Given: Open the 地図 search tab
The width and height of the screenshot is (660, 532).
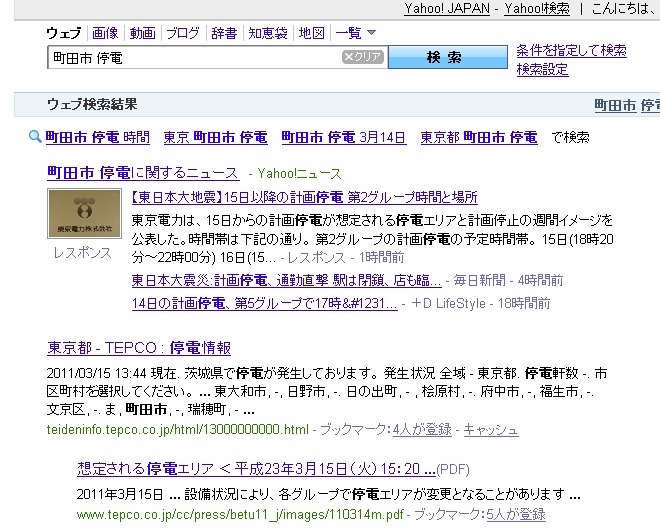Looking at the screenshot, I should tap(312, 33).
